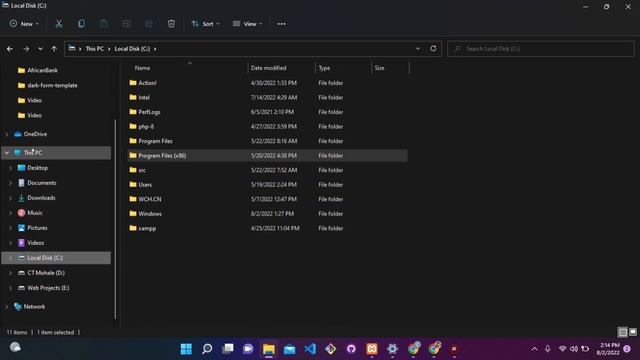Click the Share icon in toolbar
This screenshot has height=360, width=640.
[149, 24]
